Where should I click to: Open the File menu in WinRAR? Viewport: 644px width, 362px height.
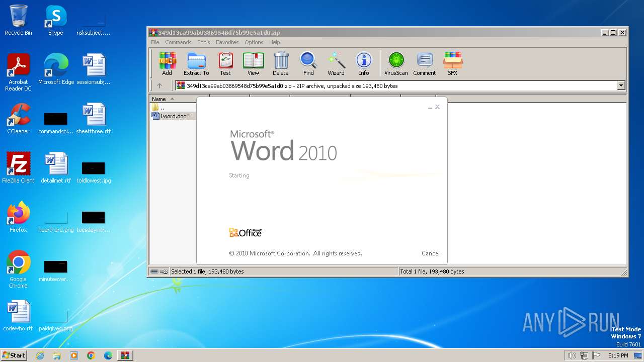click(x=155, y=42)
